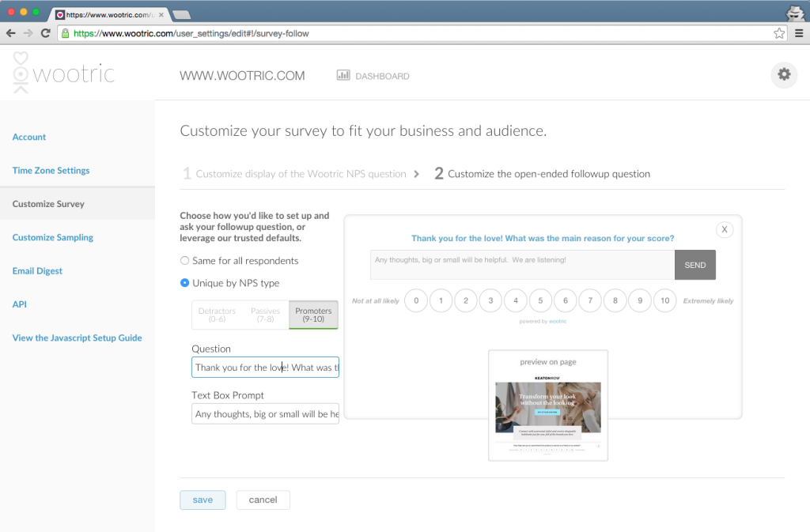
Task: Click the padlock secure site icon
Action: point(65,33)
